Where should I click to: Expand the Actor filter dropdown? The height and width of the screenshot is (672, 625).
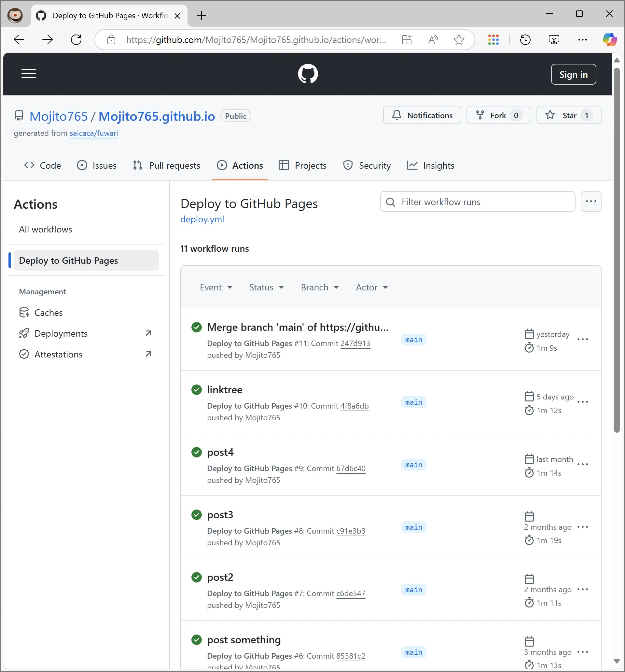pos(371,287)
